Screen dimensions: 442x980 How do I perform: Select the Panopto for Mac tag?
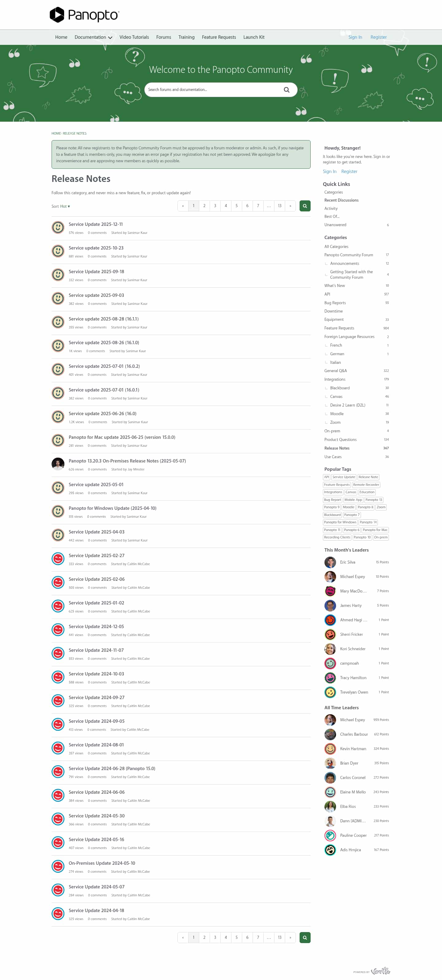tap(375, 530)
